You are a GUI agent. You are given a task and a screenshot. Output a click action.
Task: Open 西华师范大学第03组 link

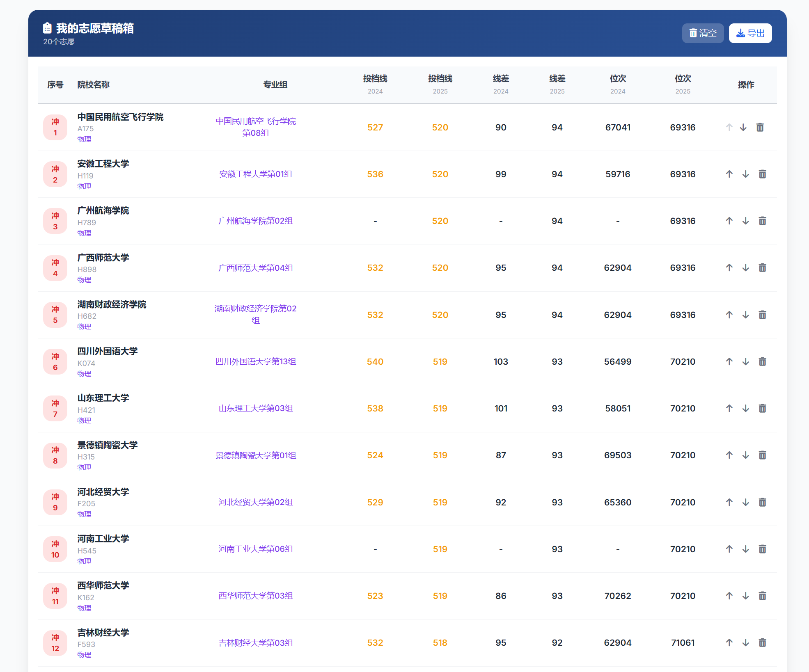click(256, 596)
